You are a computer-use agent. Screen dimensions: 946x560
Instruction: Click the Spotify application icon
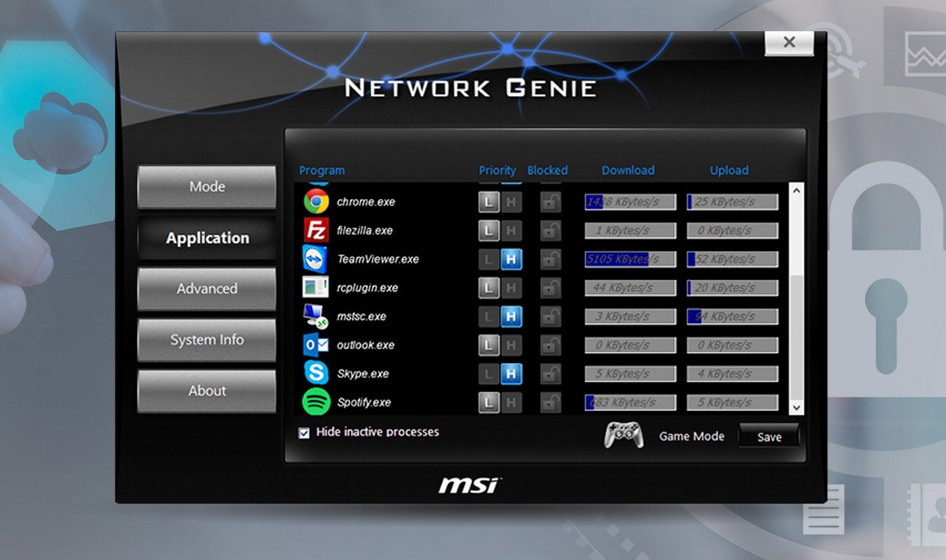click(316, 401)
